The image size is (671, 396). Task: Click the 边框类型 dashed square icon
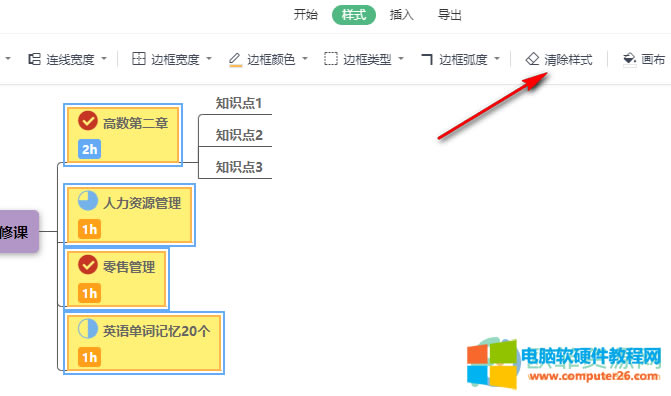331,59
